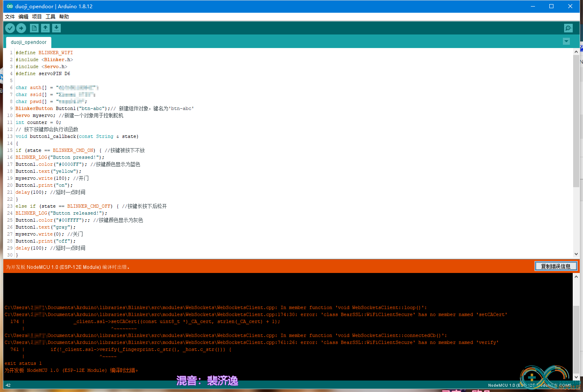Click the 'Button1.color("#0000FF")' line
The height and width of the screenshot is (392, 583).
[78, 164]
